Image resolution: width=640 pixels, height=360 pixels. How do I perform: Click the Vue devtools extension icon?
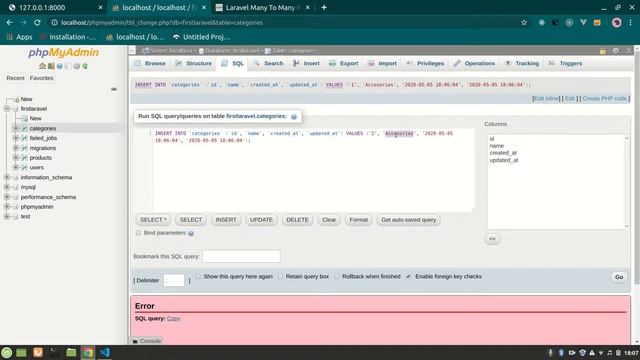pyautogui.click(x=583, y=22)
